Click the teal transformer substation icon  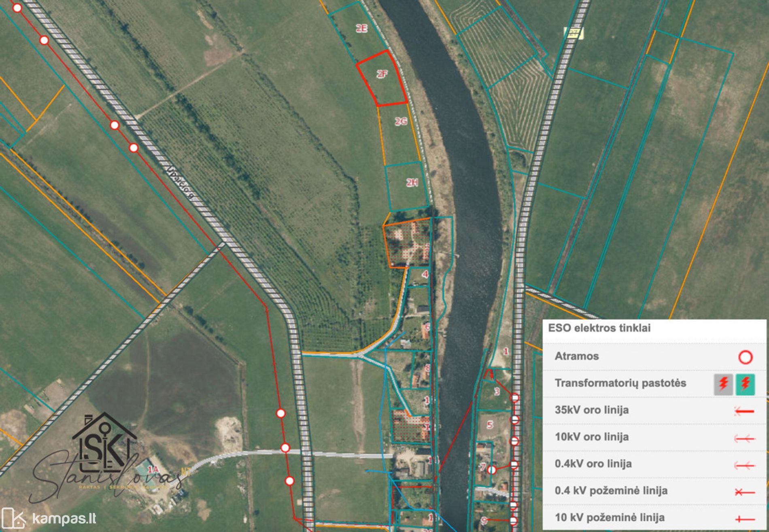pyautogui.click(x=745, y=384)
